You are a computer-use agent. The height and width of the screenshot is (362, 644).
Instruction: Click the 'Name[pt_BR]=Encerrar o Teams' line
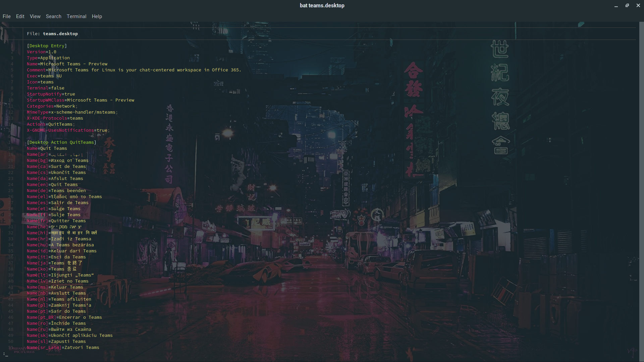[64, 317]
